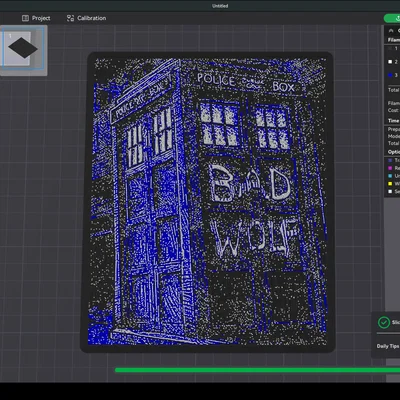Image resolution: width=400 pixels, height=400 pixels.
Task: Open the Calibration tab
Action: point(86,18)
